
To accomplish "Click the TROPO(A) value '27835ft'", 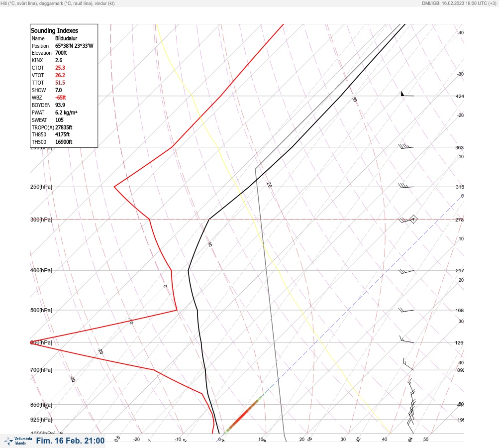I will coord(64,127).
